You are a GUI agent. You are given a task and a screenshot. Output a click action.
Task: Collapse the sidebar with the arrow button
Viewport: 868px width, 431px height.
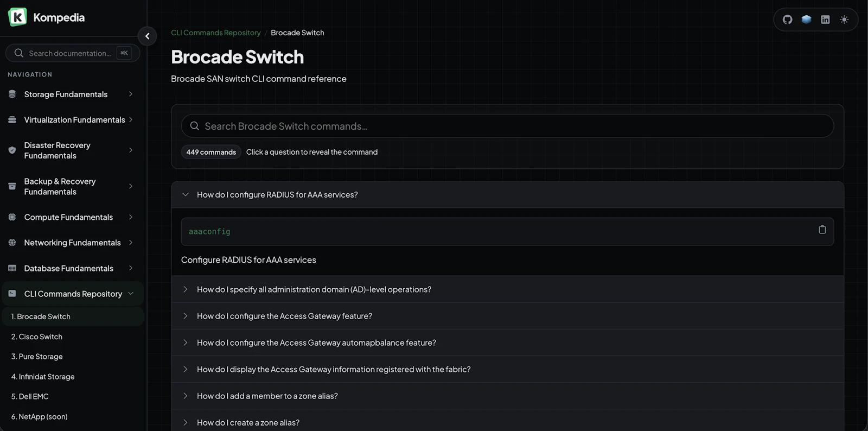tap(147, 36)
